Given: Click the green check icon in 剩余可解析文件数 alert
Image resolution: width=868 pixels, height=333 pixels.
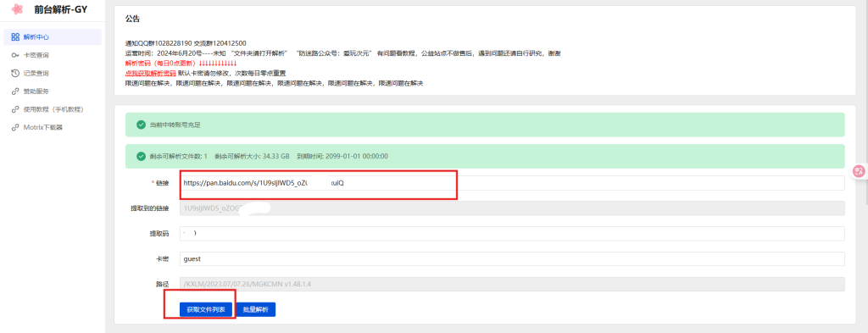Looking at the screenshot, I should pos(141,156).
